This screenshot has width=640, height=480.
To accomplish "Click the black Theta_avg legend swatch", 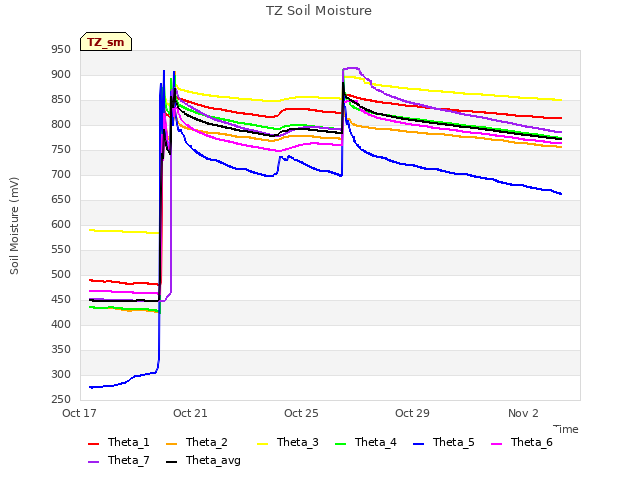I will 171,462.
